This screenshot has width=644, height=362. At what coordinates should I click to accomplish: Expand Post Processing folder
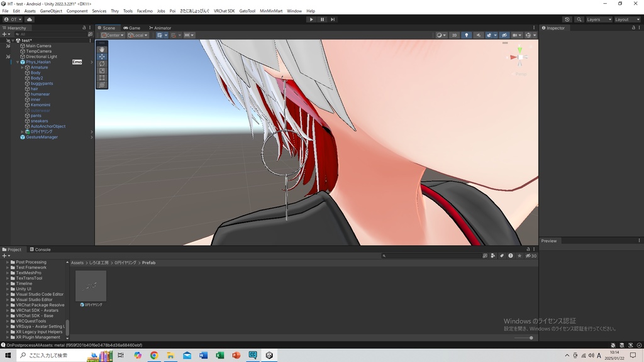(8, 262)
